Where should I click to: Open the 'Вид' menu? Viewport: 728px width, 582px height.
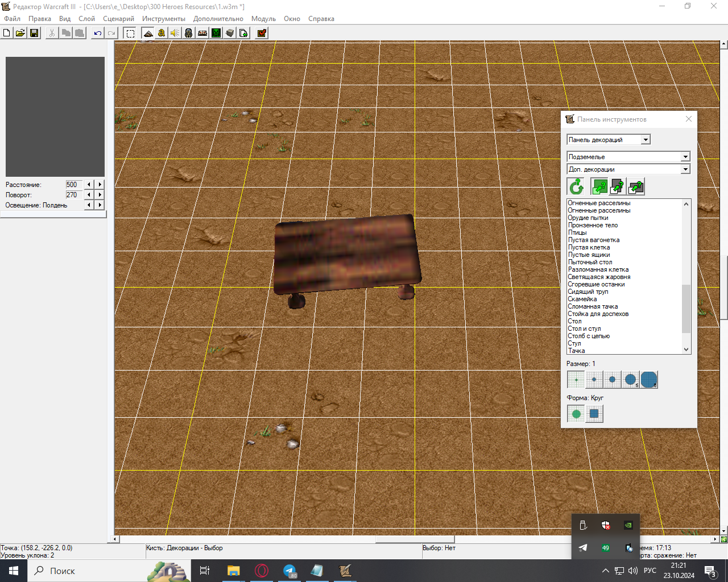click(x=65, y=19)
